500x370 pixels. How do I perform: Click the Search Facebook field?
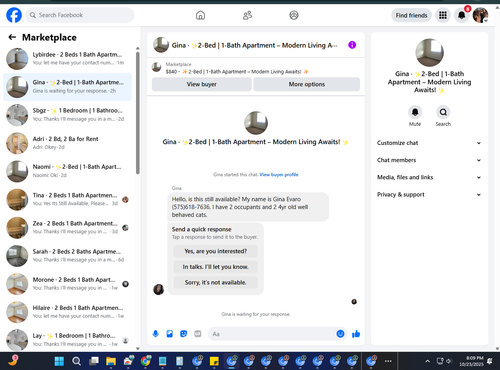(80, 15)
